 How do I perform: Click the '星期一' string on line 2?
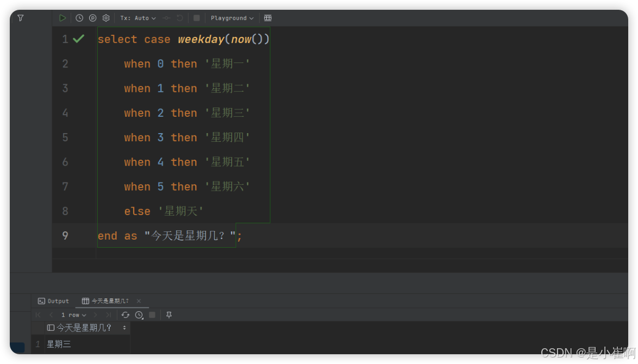click(228, 64)
